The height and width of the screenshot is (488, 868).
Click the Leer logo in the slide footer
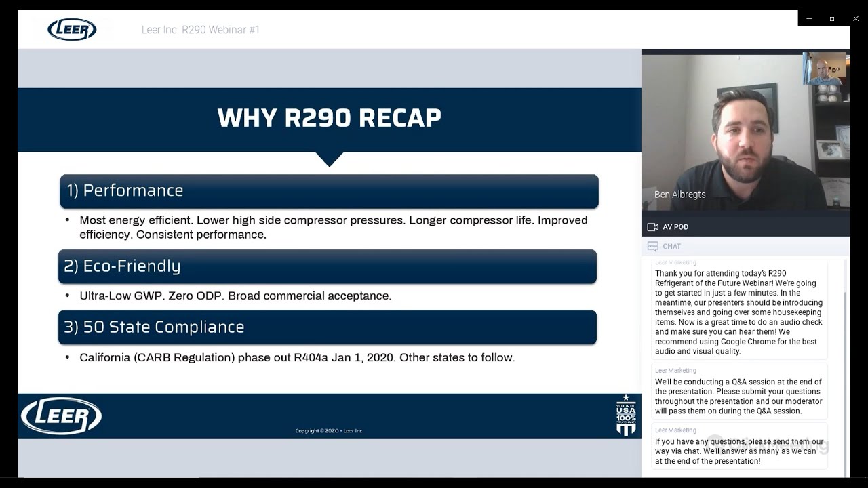pyautogui.click(x=61, y=415)
